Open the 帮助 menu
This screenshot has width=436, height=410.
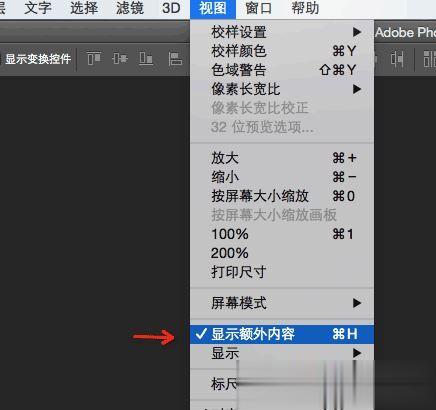(x=305, y=8)
